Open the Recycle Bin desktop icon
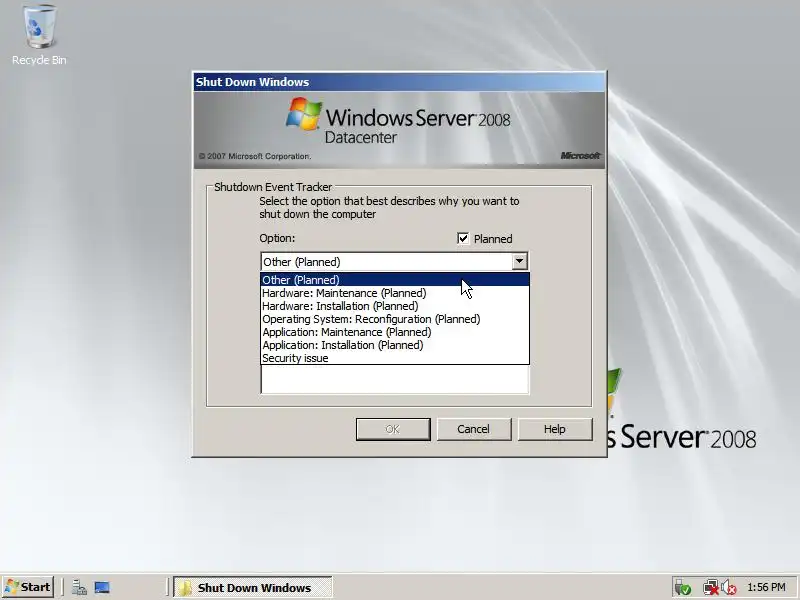The height and width of the screenshot is (600, 800). tap(39, 35)
